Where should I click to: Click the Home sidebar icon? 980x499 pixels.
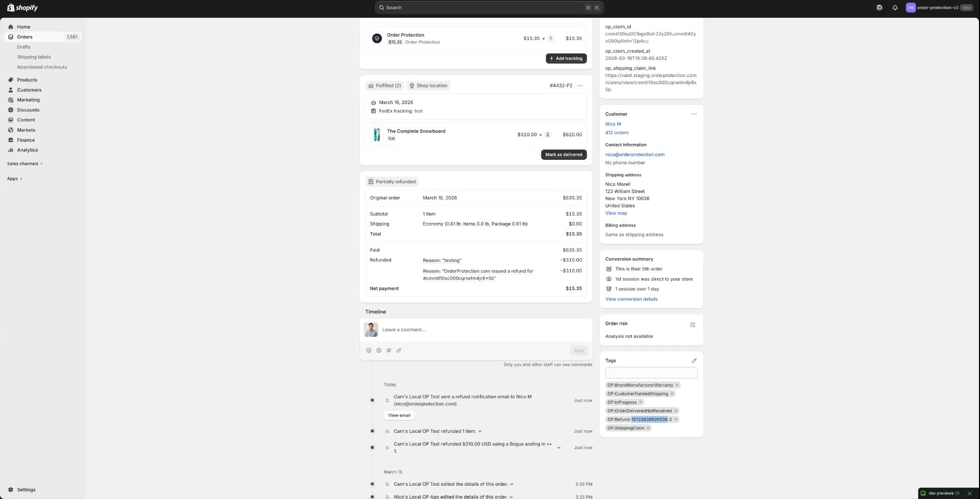click(11, 27)
